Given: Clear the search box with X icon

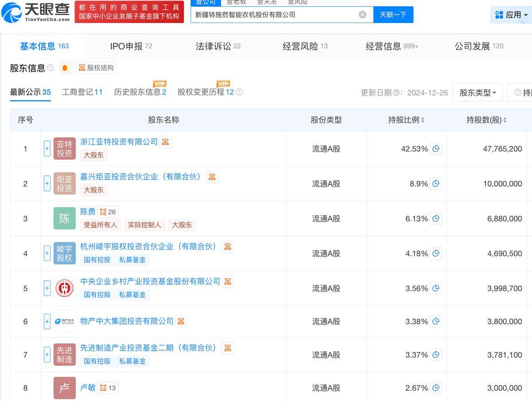Looking at the screenshot, I should tap(363, 15).
